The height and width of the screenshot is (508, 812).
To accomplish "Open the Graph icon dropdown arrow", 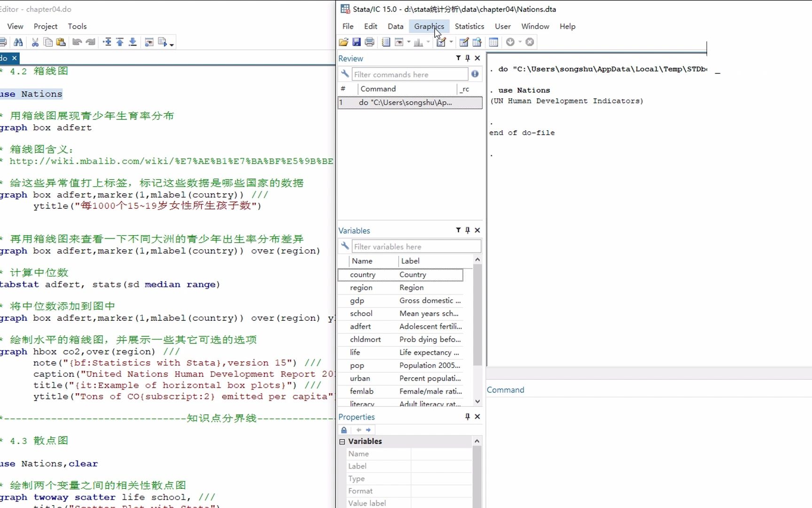I will [x=428, y=42].
